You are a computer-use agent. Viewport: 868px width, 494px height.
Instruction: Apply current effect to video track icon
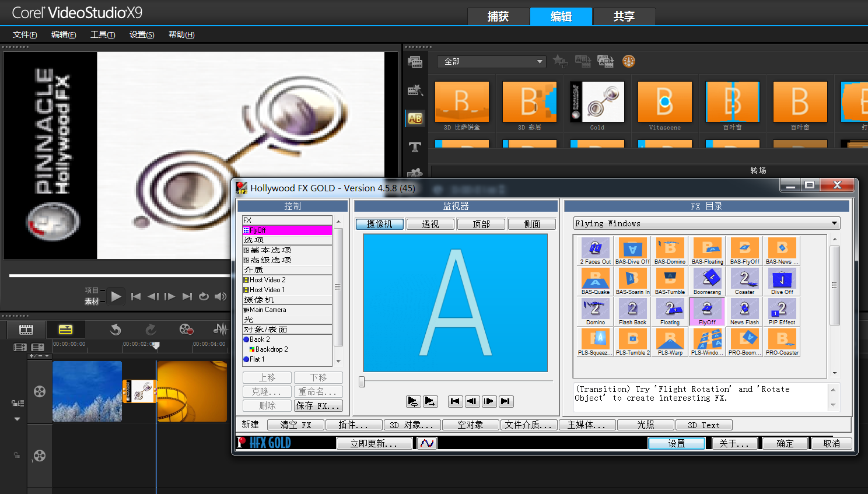(x=583, y=61)
